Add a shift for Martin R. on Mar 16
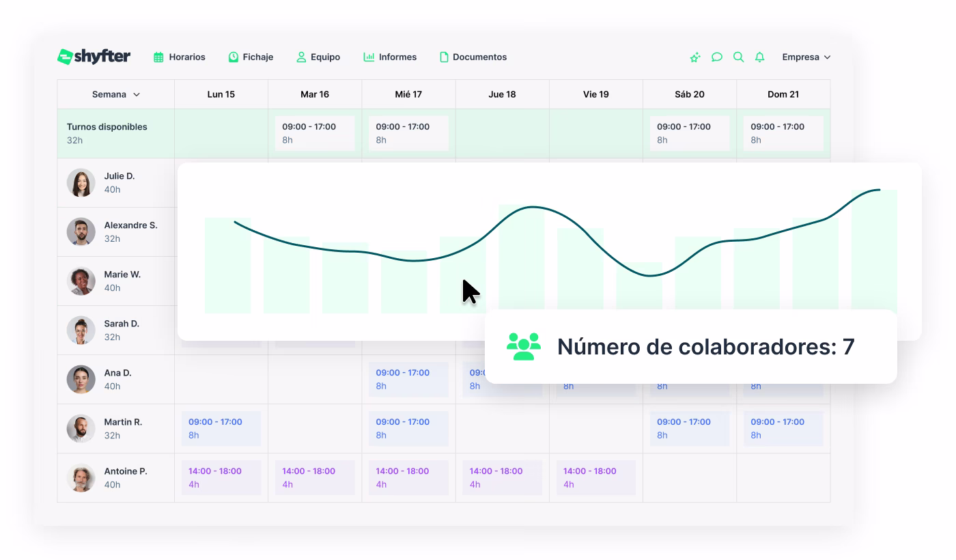Screen dimensions: 956x560 point(315,429)
